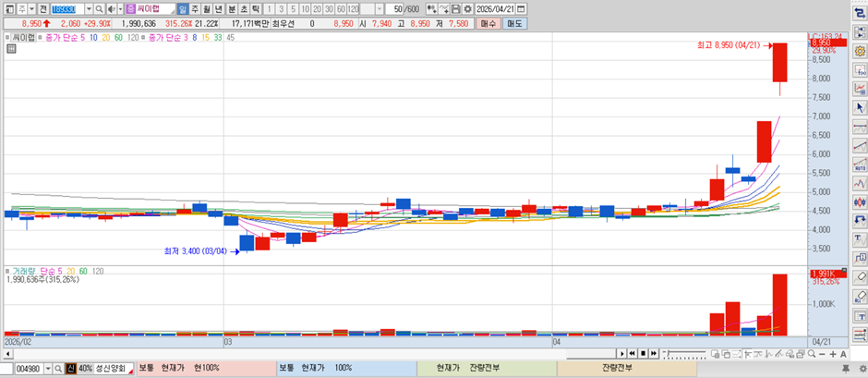
Task: Click the tan 잔량전부 panel
Action: (627, 369)
